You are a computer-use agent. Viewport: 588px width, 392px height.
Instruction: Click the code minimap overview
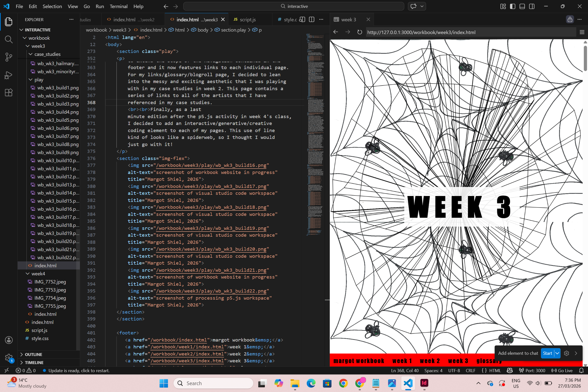315,135
